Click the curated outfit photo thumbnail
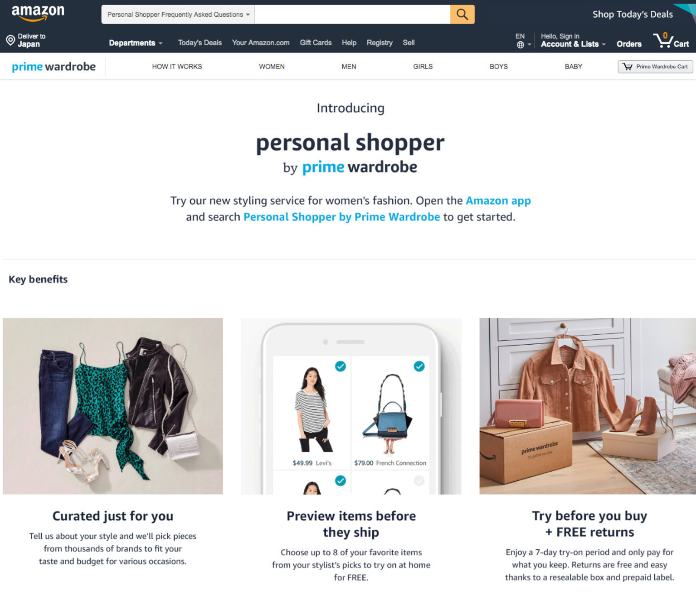The width and height of the screenshot is (696, 616). coord(113,406)
